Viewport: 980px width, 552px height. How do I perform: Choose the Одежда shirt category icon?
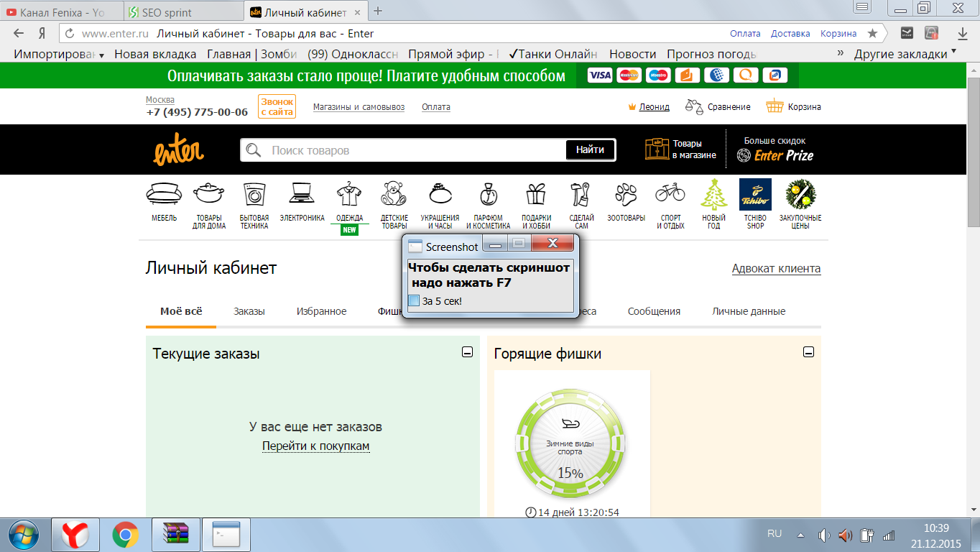[x=349, y=193]
